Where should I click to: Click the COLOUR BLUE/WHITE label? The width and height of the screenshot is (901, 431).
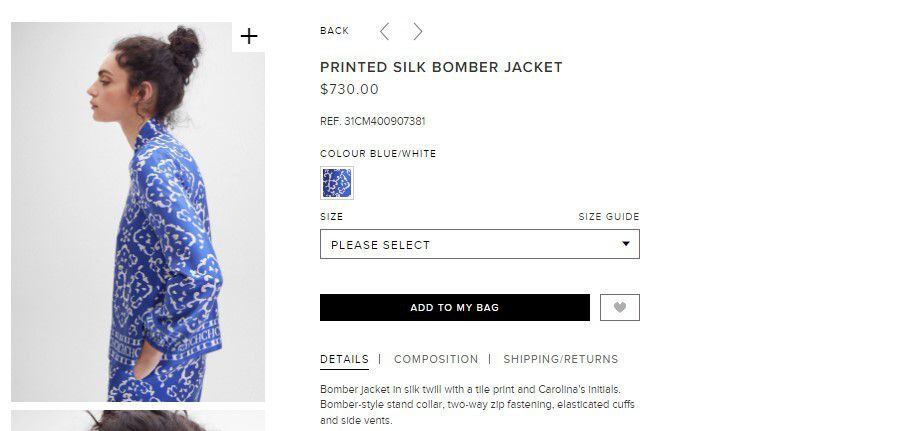[x=378, y=154]
